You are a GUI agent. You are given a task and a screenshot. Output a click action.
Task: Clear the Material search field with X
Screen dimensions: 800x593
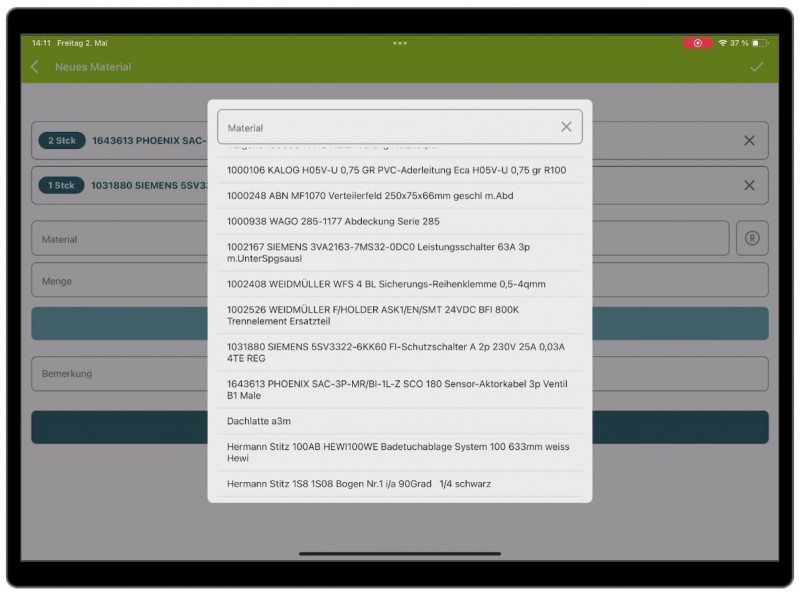point(566,127)
